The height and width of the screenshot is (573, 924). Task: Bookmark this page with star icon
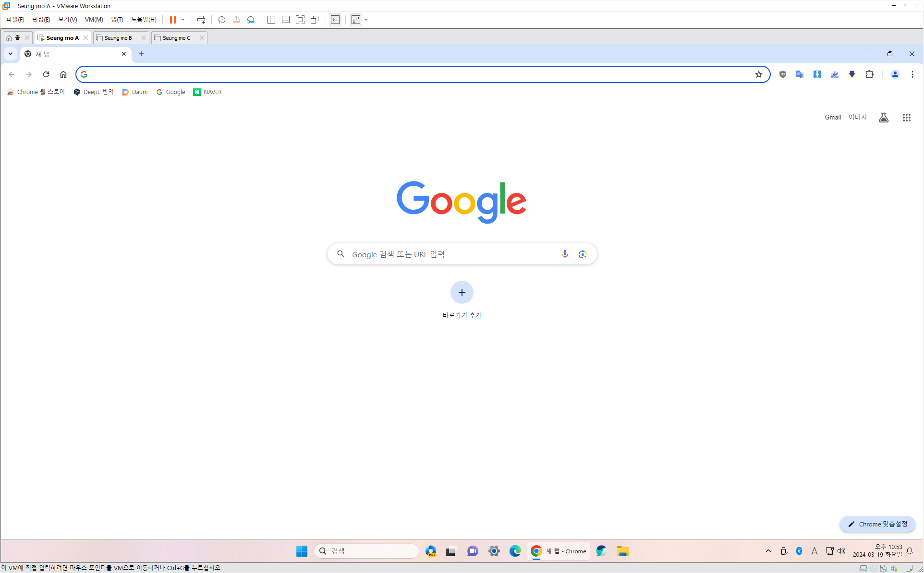[x=758, y=74]
